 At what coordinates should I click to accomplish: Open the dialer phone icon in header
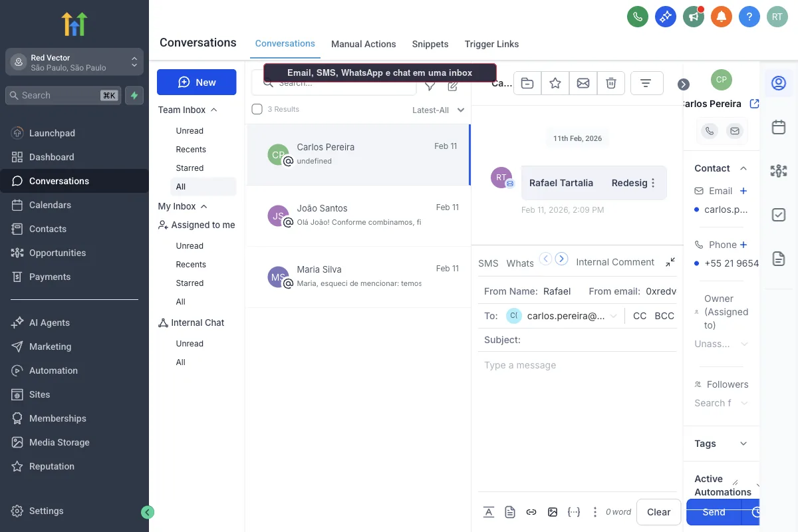(x=638, y=17)
